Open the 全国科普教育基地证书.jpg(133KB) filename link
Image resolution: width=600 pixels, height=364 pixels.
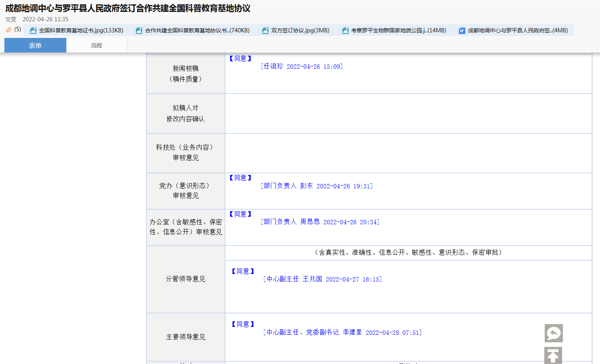tap(81, 30)
